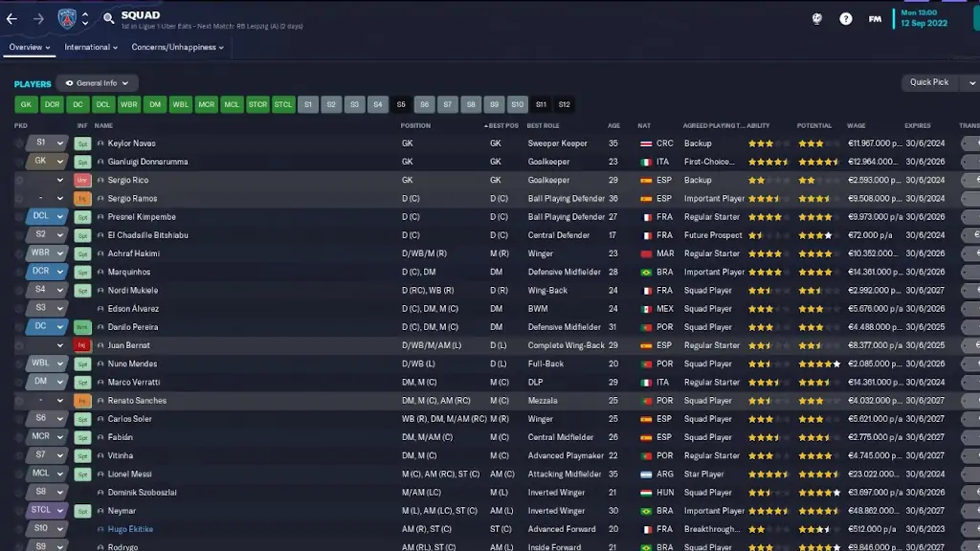Click the Italy flag next to Donnarumma
Screen dimensions: 980x551
point(646,162)
